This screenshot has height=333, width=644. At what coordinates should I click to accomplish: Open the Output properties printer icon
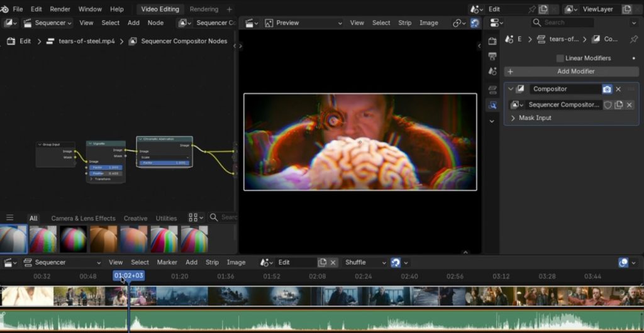click(x=492, y=57)
